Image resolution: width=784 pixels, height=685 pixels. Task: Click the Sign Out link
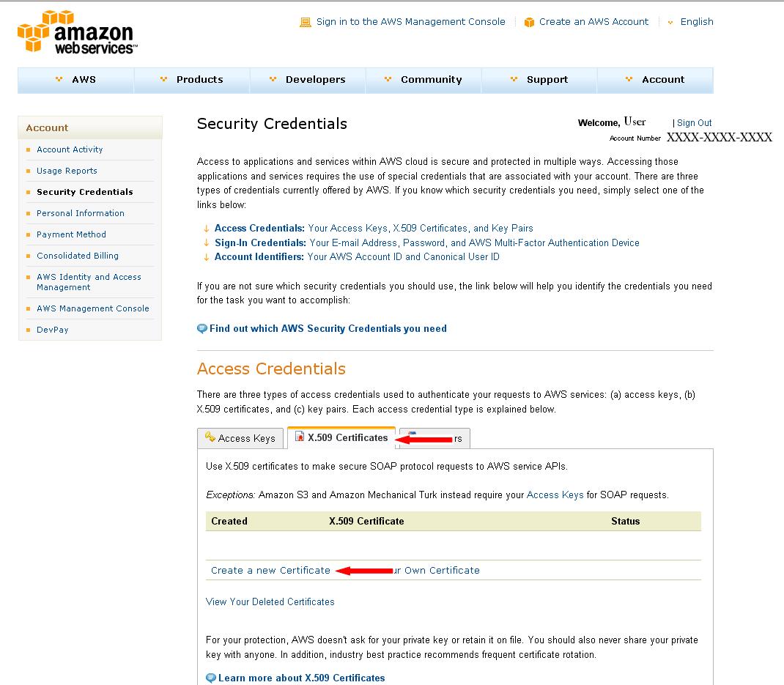(694, 123)
